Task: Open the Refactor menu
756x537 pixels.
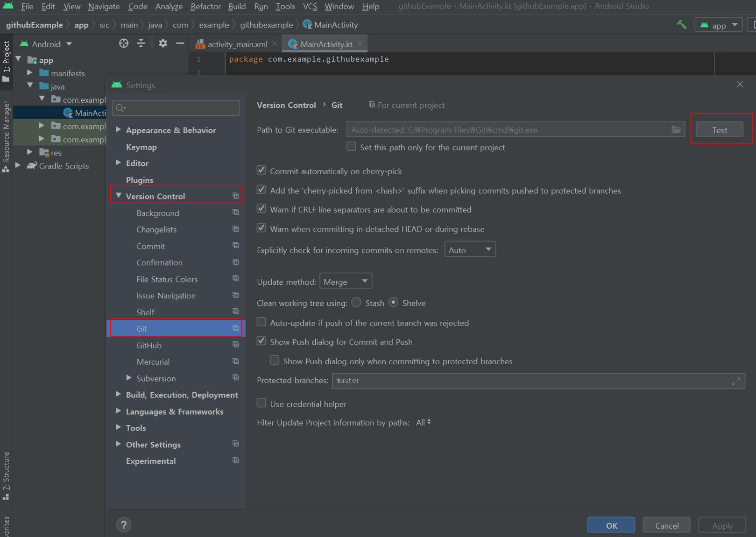Action: click(x=205, y=7)
